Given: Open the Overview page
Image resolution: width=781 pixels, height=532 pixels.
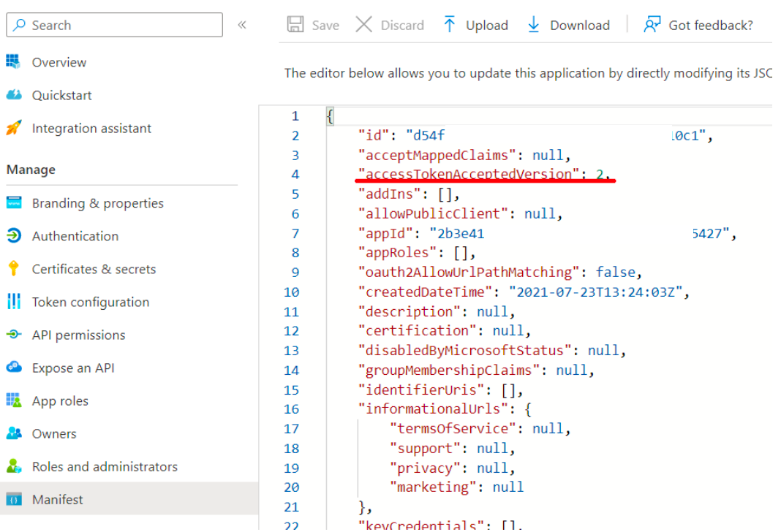Looking at the screenshot, I should pyautogui.click(x=59, y=62).
